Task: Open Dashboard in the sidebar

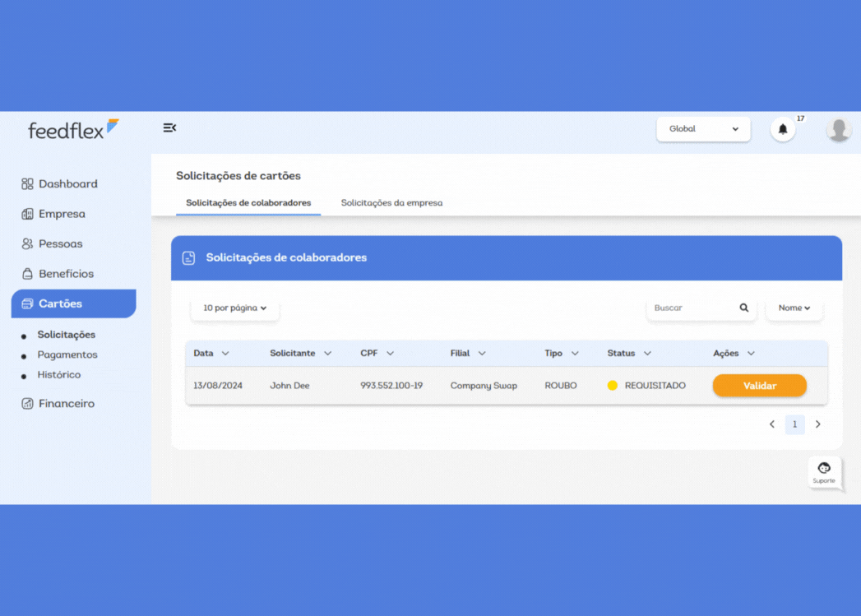Action: point(67,184)
